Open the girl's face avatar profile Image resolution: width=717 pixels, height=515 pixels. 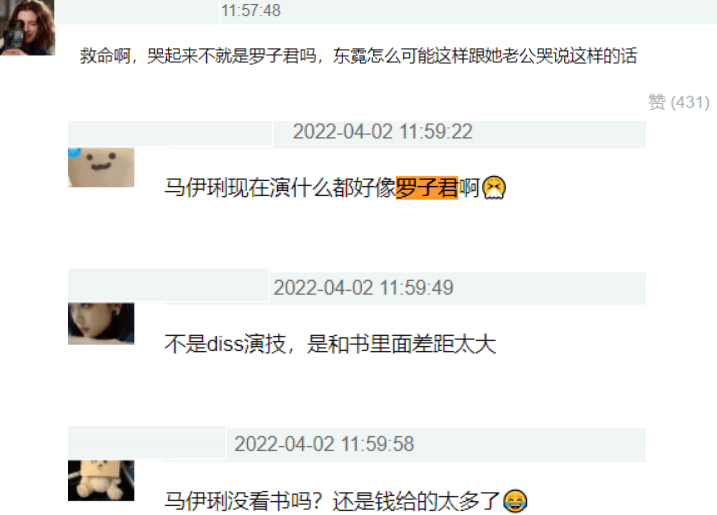[101, 323]
